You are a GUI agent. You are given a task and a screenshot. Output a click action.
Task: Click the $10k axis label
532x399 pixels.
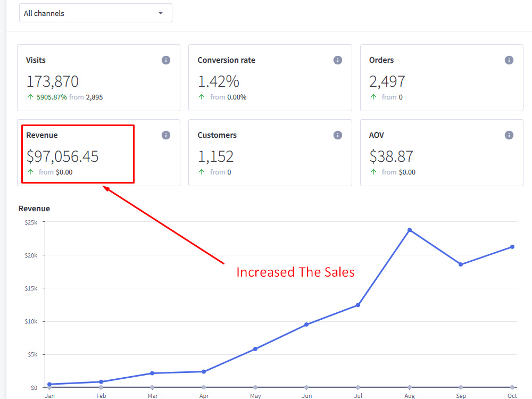[31, 321]
